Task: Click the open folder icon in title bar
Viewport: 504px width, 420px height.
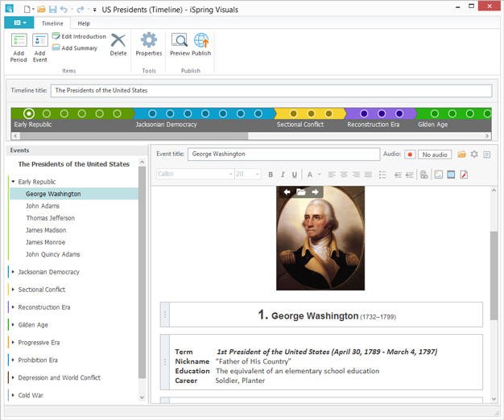Action: coord(42,10)
